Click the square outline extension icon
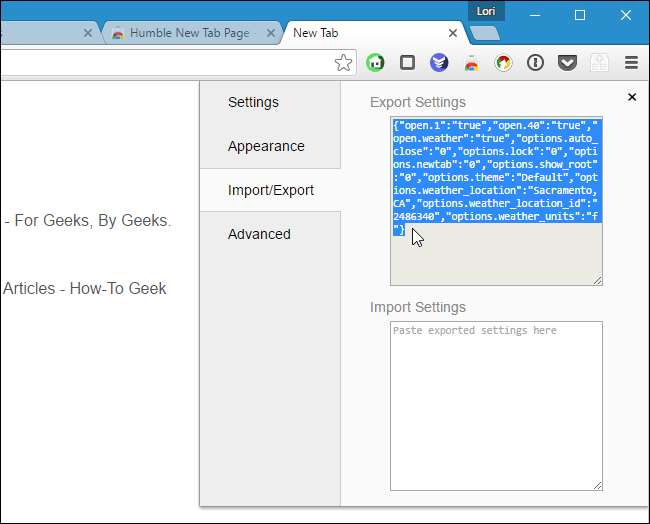Viewport: 650px width, 524px height. (407, 63)
